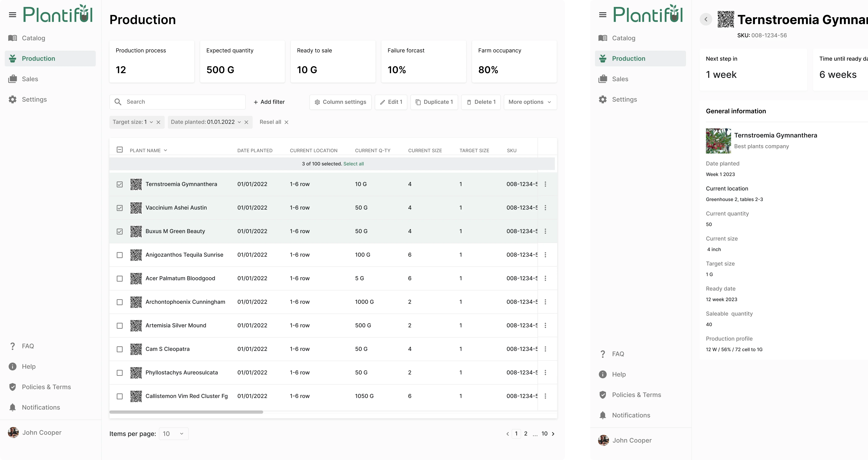The image size is (868, 460).
Task: Click the Duplicate 1 button
Action: (434, 102)
